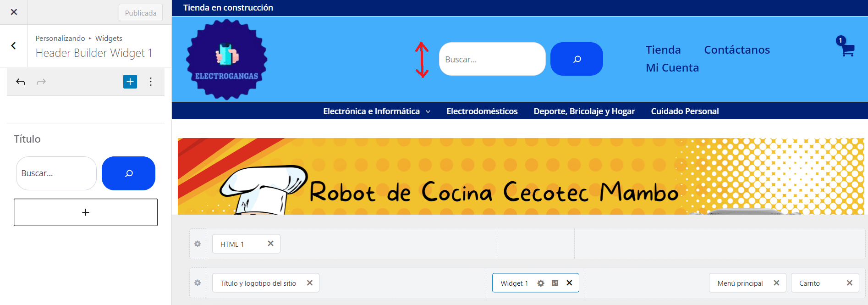Click the header search magnifier button
This screenshot has width=868, height=305.
click(577, 59)
